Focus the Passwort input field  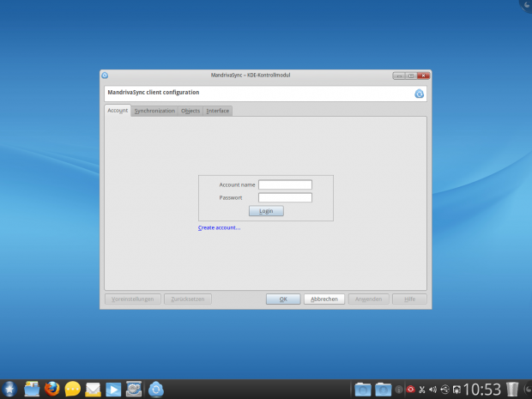coord(285,197)
